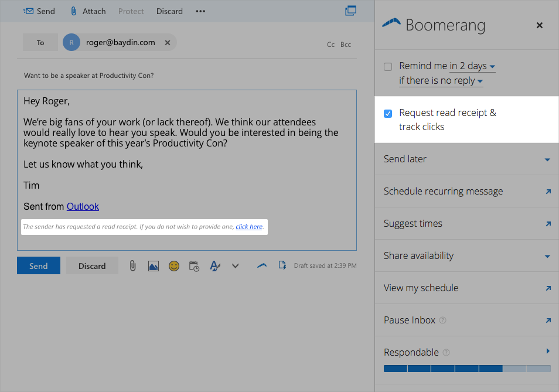The width and height of the screenshot is (559, 392).
Task: Click the To button
Action: point(40,42)
